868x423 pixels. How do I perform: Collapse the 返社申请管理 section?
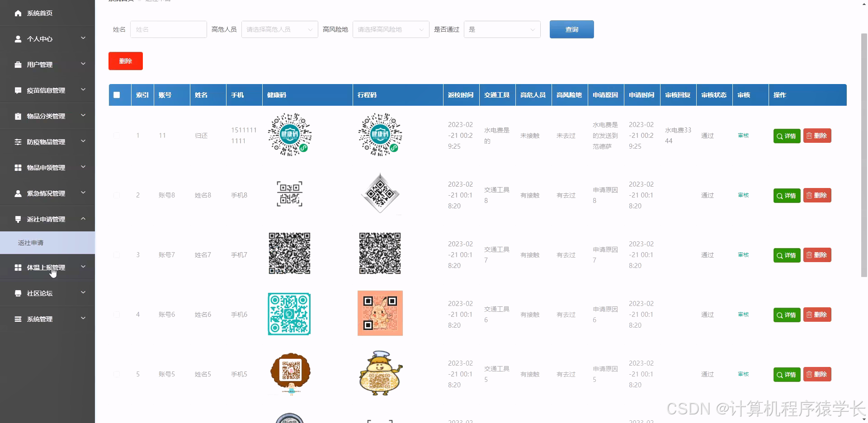click(47, 219)
